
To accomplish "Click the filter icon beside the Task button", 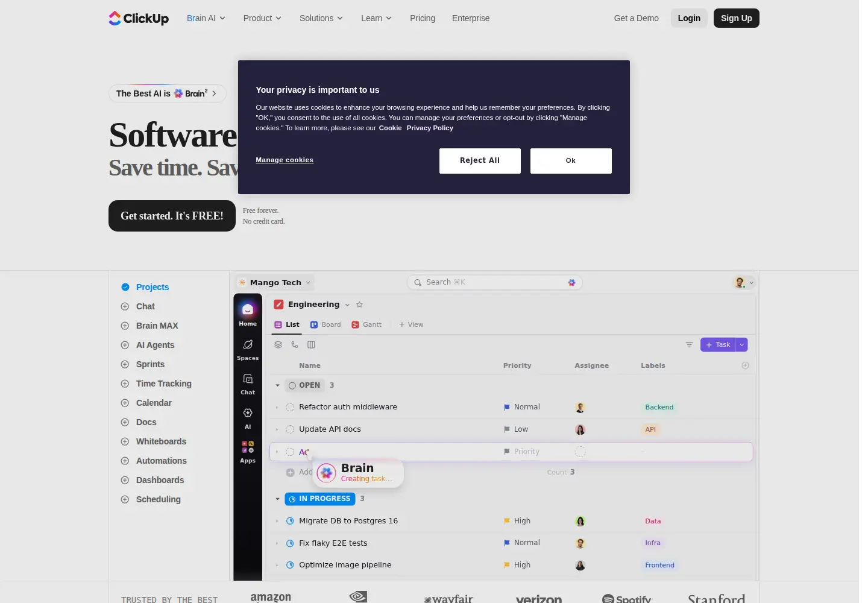I will (689, 345).
